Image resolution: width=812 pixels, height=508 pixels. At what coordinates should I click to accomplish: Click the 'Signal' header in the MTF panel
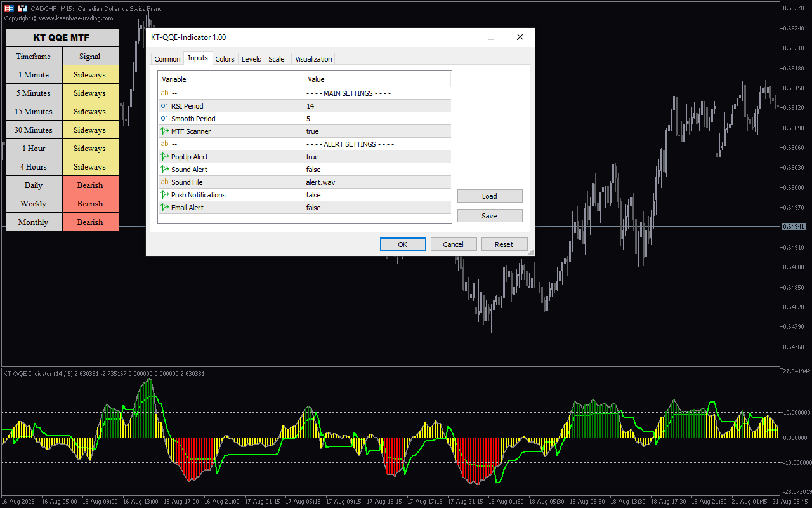[x=90, y=57]
